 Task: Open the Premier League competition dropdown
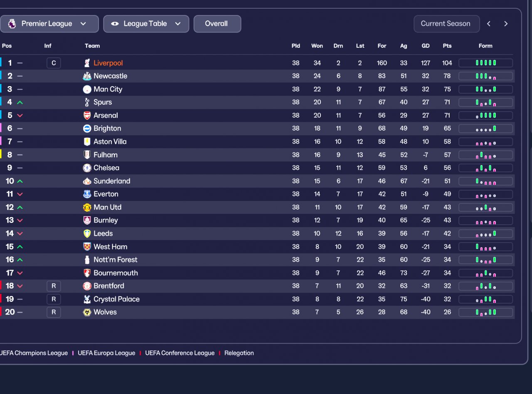pos(49,24)
